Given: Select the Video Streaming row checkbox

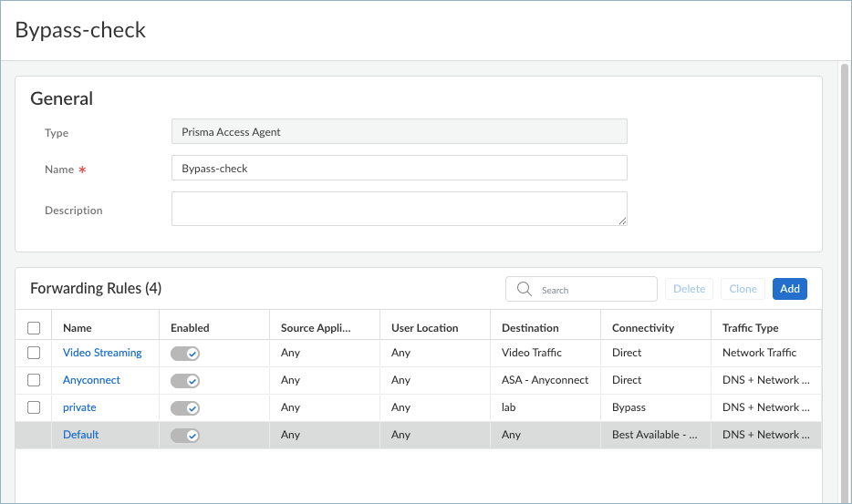Looking at the screenshot, I should tap(34, 353).
